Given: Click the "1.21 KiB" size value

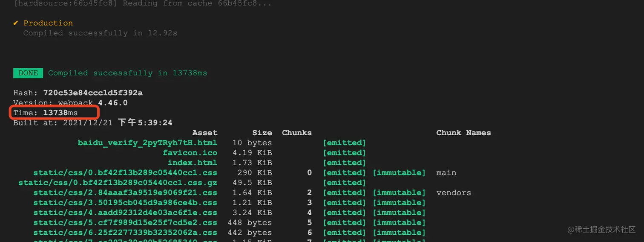Looking at the screenshot, I should point(252,203).
